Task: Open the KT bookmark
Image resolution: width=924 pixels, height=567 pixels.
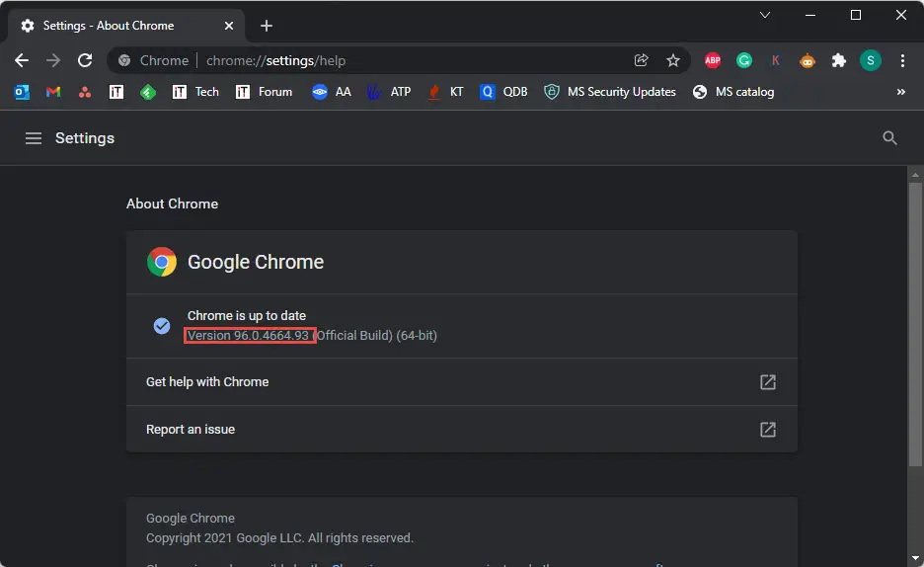Action: (x=445, y=92)
